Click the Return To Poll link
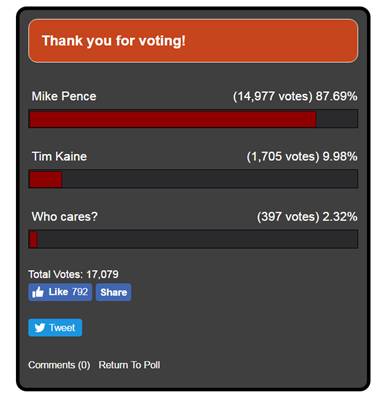Screen dimensions: 377x399 click(129, 365)
